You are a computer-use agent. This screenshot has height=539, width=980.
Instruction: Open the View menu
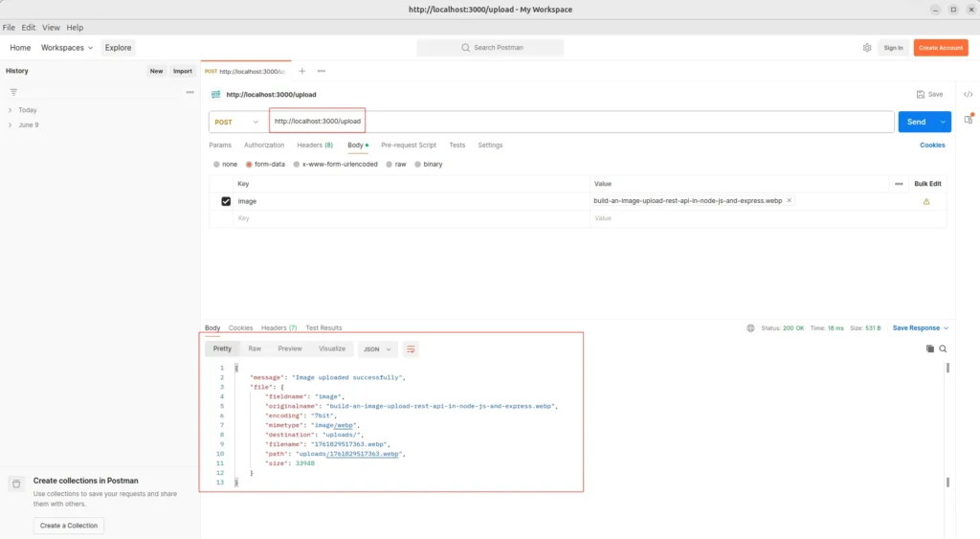click(51, 28)
